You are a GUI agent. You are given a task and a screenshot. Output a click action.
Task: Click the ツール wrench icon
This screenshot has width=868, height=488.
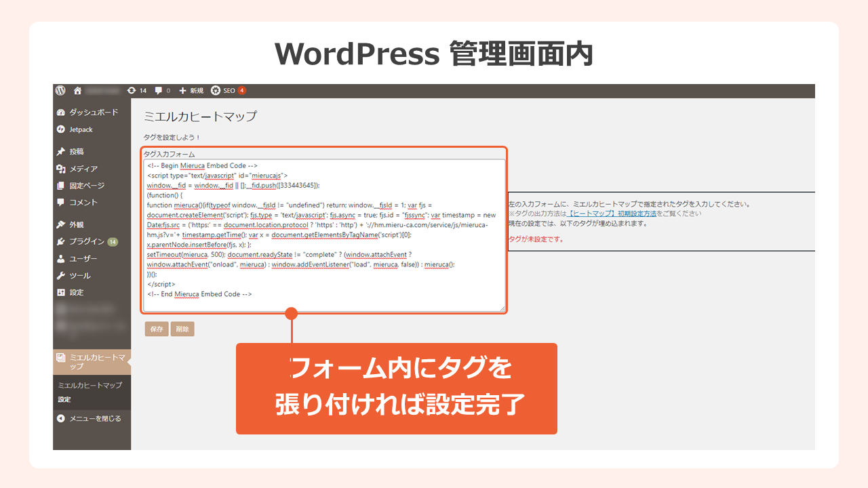(61, 275)
